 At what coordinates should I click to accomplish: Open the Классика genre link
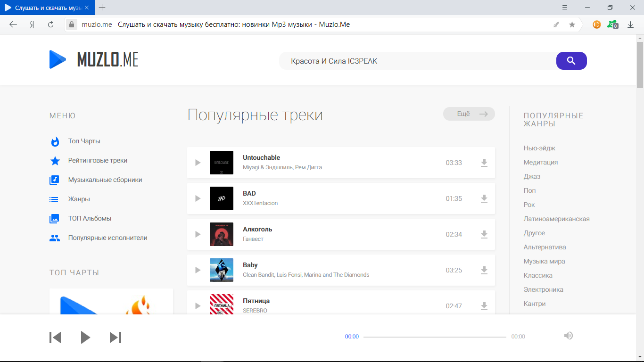[x=538, y=275]
